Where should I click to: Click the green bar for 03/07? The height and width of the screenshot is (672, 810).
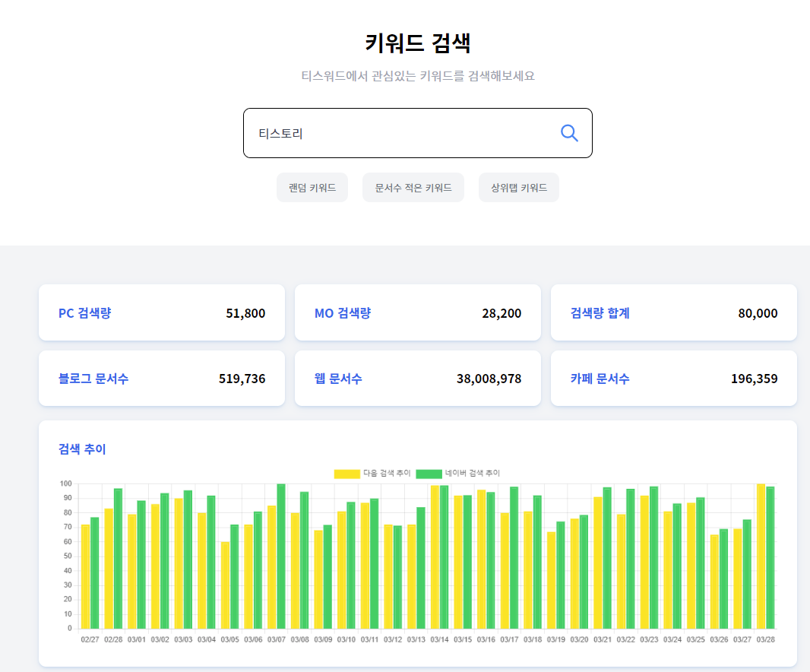[x=281, y=556]
